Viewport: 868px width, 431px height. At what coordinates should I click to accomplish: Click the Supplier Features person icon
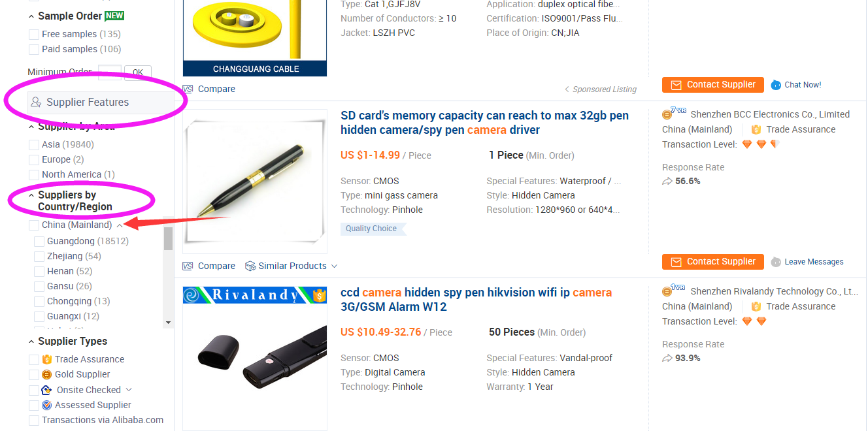(x=37, y=103)
